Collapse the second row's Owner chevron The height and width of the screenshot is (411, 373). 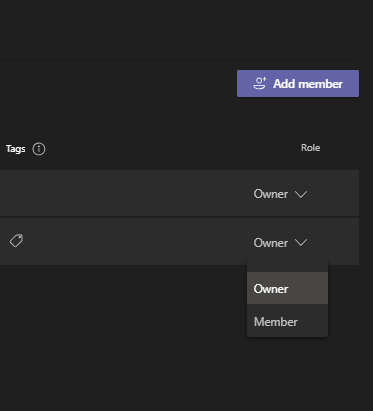coord(301,243)
